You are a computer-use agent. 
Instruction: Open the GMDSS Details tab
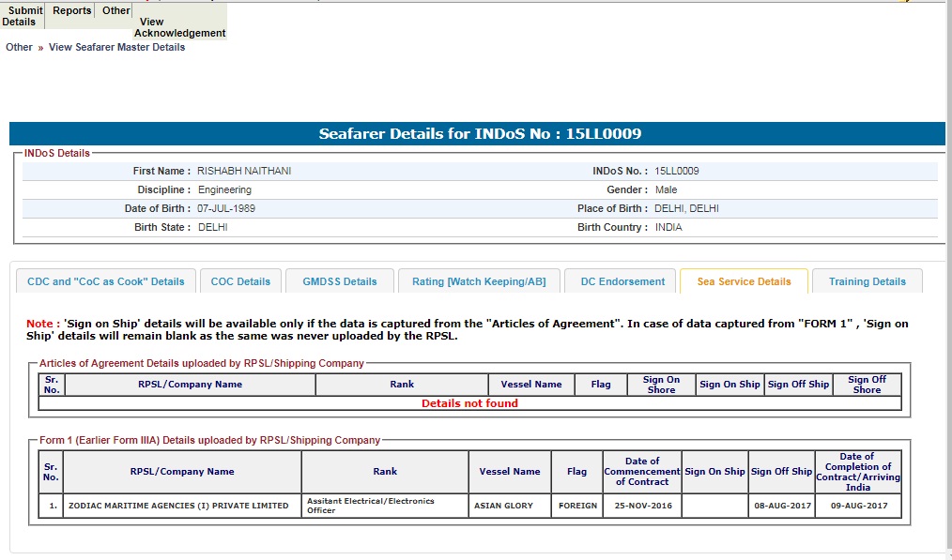339,281
